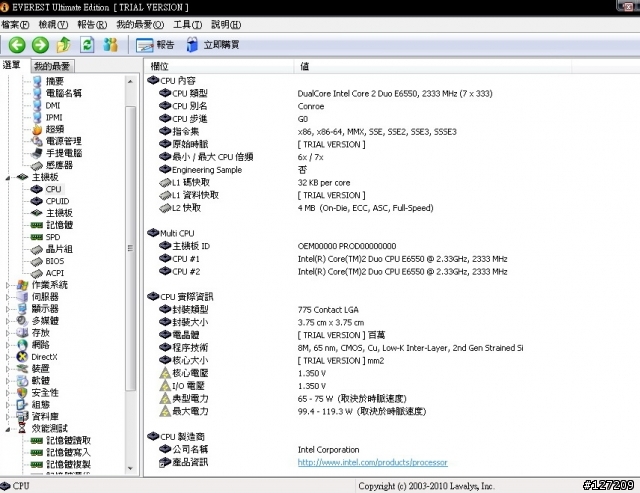Open the 說明(H) menu
The image size is (640, 493).
click(226, 25)
